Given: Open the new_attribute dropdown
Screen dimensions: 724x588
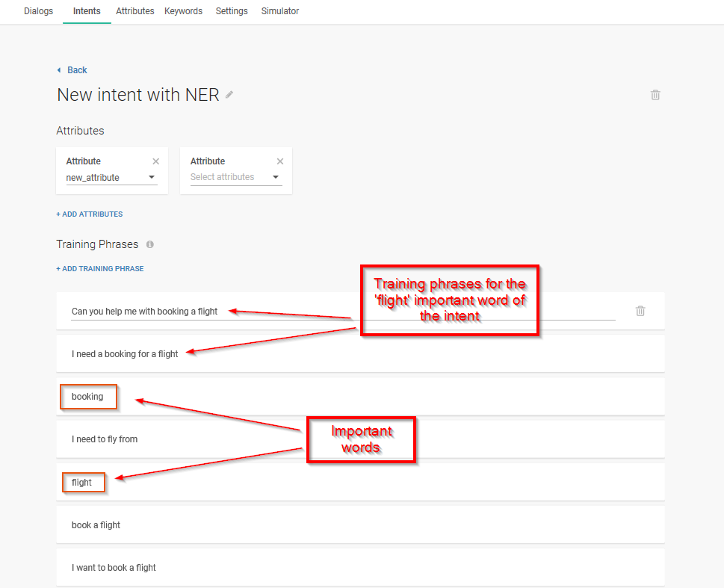Looking at the screenshot, I should (x=152, y=178).
